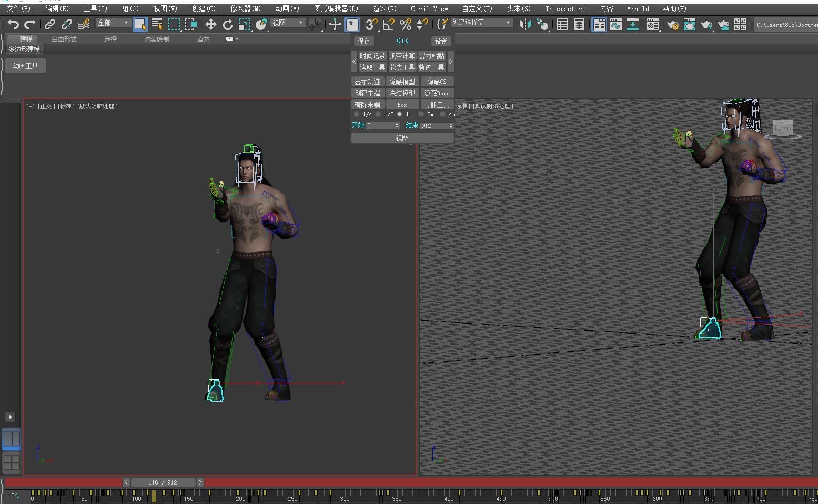Click the 保存 button

(x=363, y=41)
